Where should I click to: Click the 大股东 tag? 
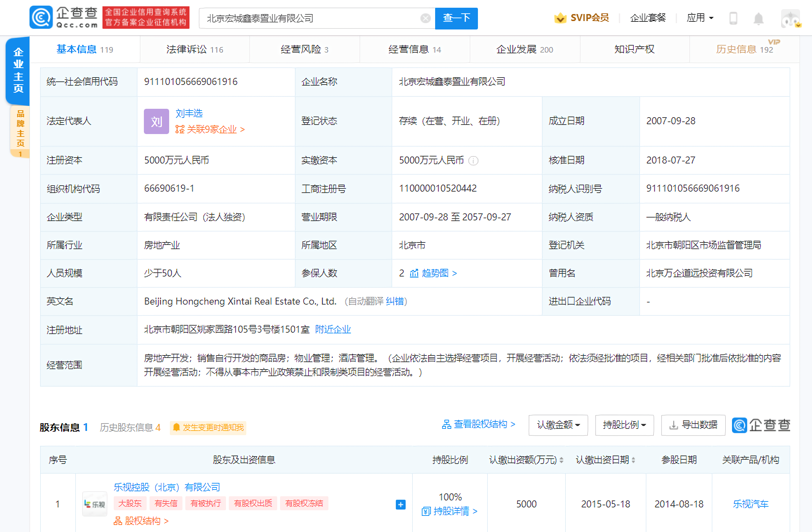tap(130, 503)
